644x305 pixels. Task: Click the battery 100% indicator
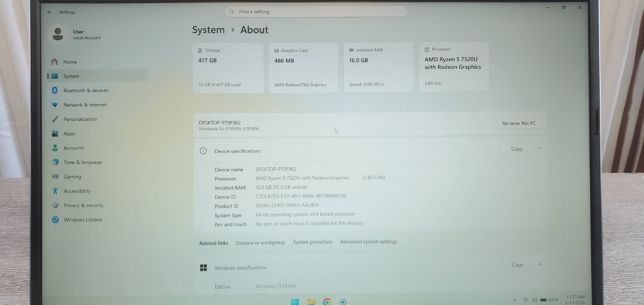pyautogui.click(x=549, y=300)
